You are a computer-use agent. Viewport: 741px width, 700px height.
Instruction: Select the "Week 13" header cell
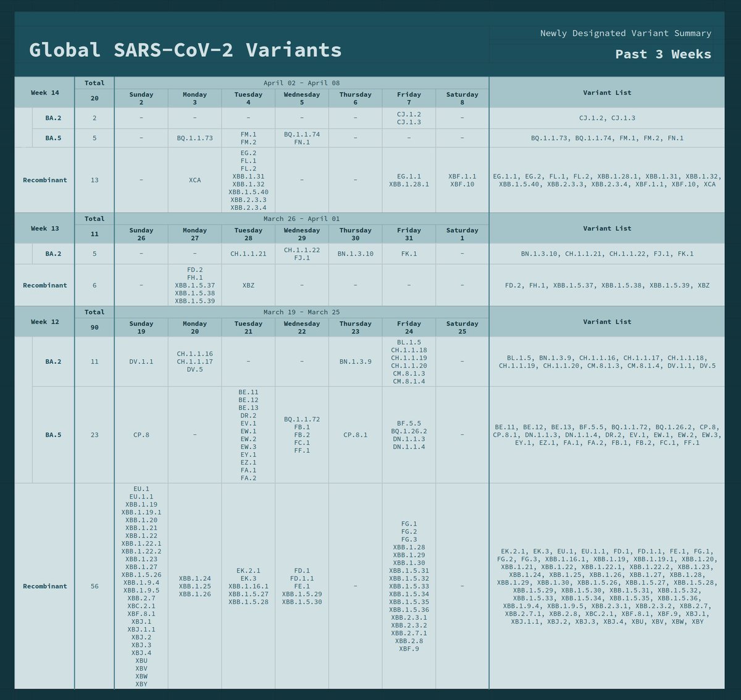[x=45, y=229]
